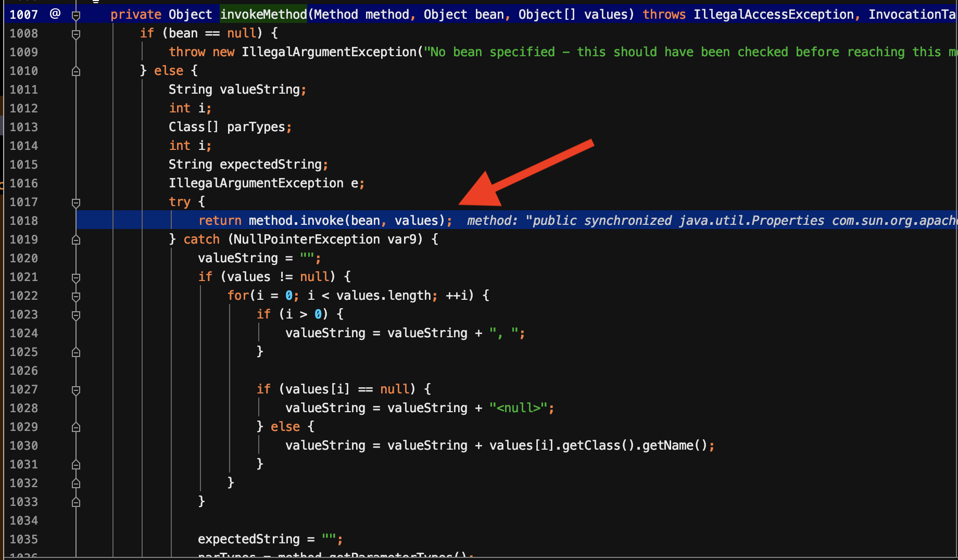This screenshot has width=958, height=560.
Task: Collapse the 'if (bean == null)' block fold
Action: (76, 34)
